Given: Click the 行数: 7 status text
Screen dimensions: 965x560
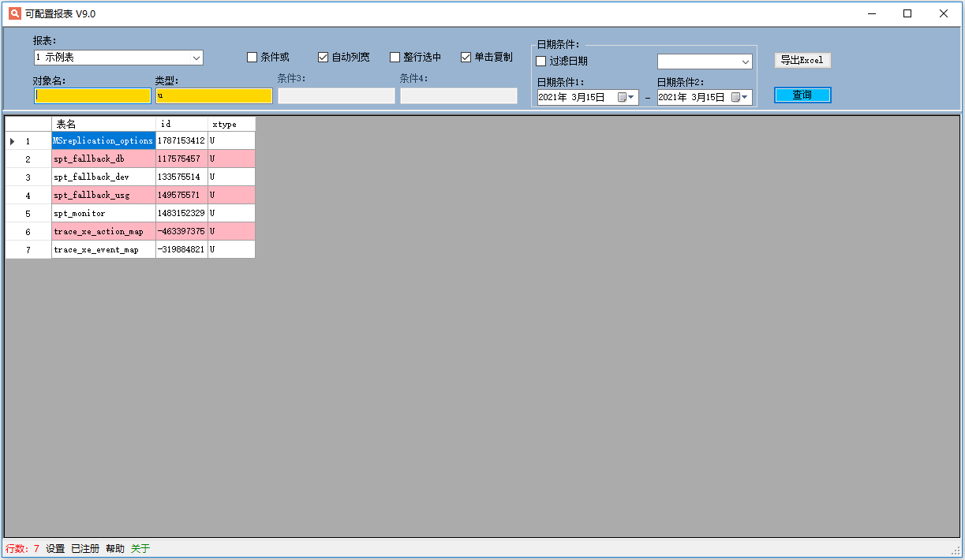Looking at the screenshot, I should (22, 549).
